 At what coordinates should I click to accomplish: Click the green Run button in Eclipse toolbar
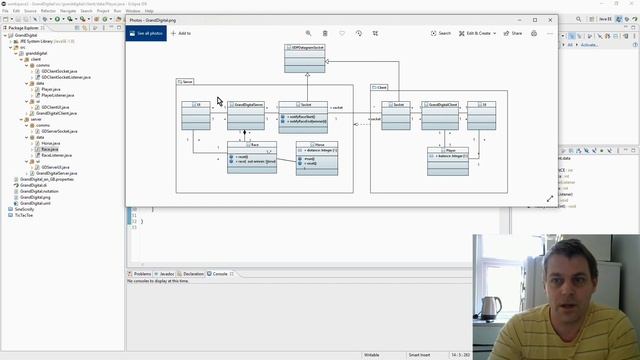coord(57,19)
